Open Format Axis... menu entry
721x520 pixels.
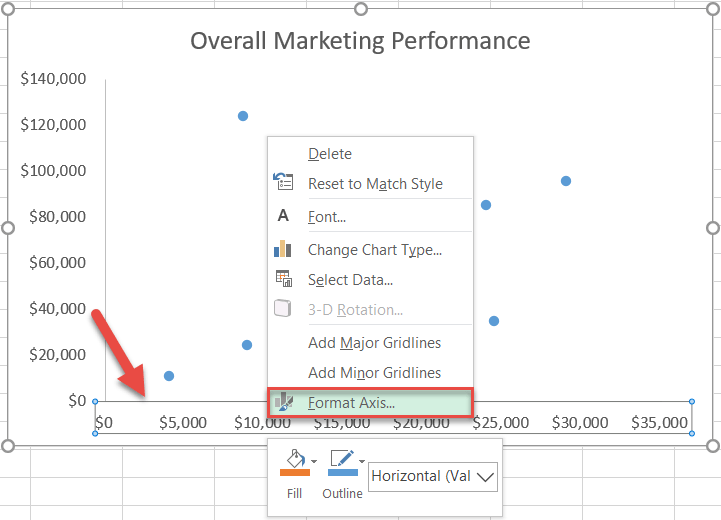click(x=370, y=403)
